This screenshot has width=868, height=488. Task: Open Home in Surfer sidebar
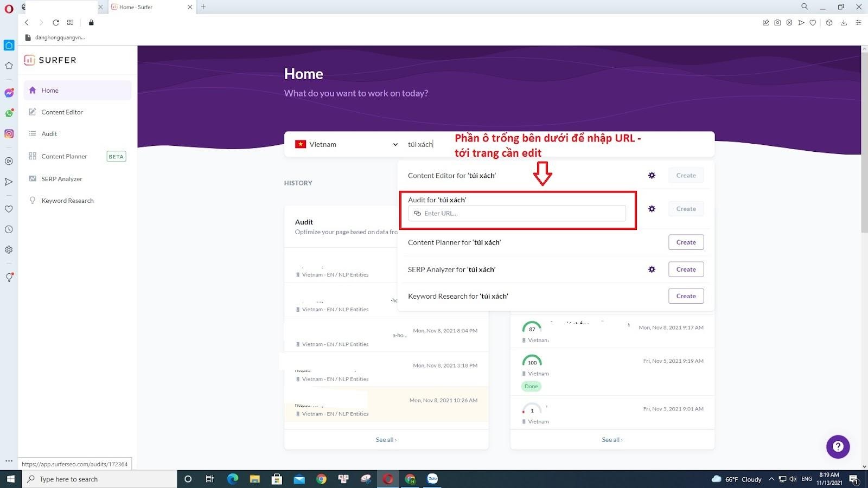(77, 91)
